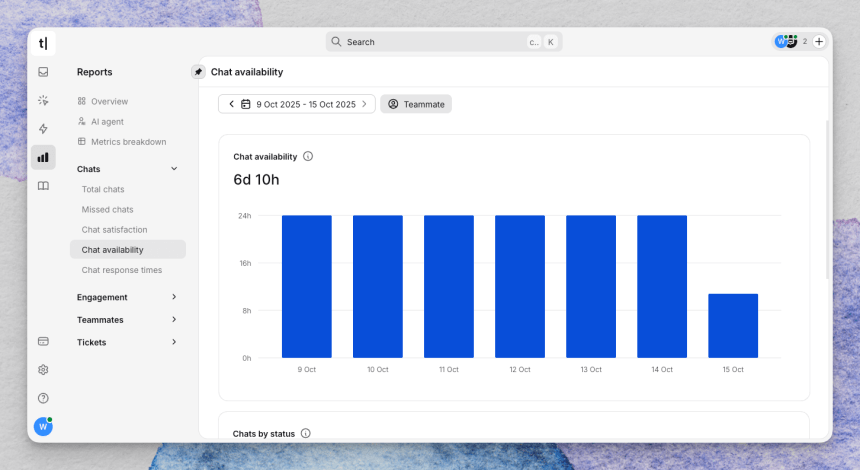This screenshot has height=470, width=860.
Task: Open Missed chats report
Action: pos(108,209)
